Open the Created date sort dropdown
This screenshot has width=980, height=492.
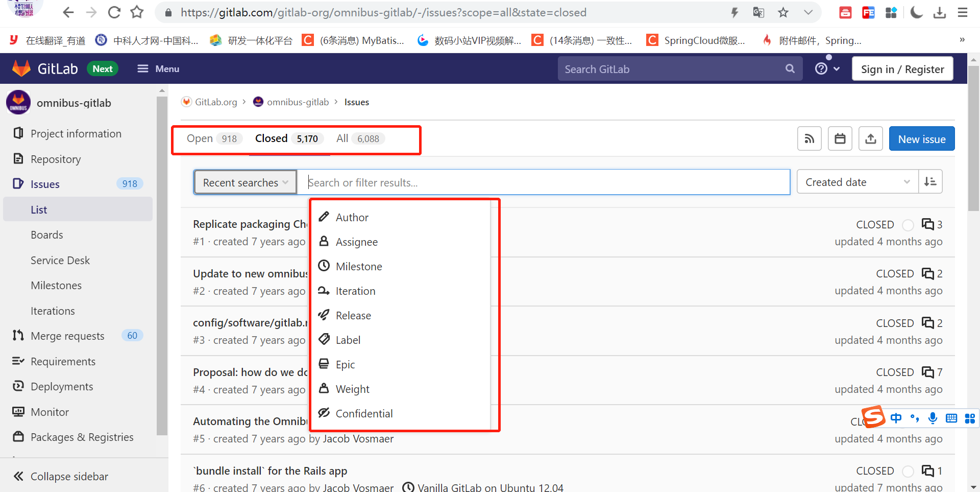[857, 182]
